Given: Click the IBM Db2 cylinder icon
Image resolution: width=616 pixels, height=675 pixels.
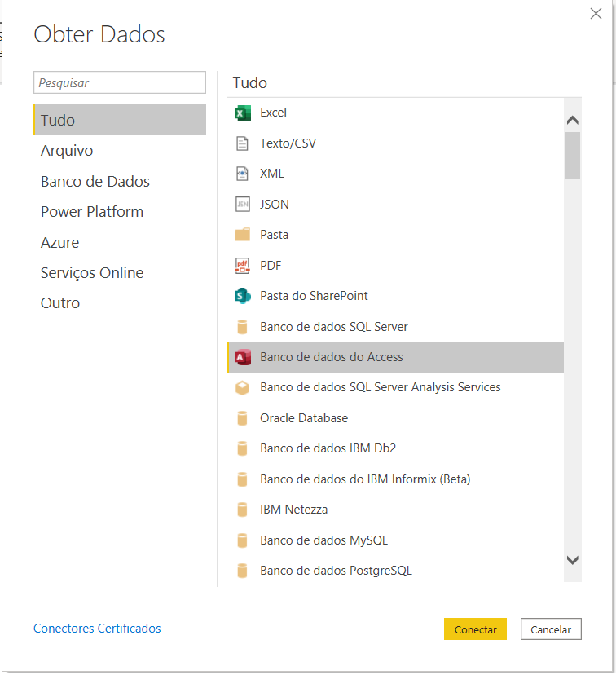Looking at the screenshot, I should (x=242, y=448).
